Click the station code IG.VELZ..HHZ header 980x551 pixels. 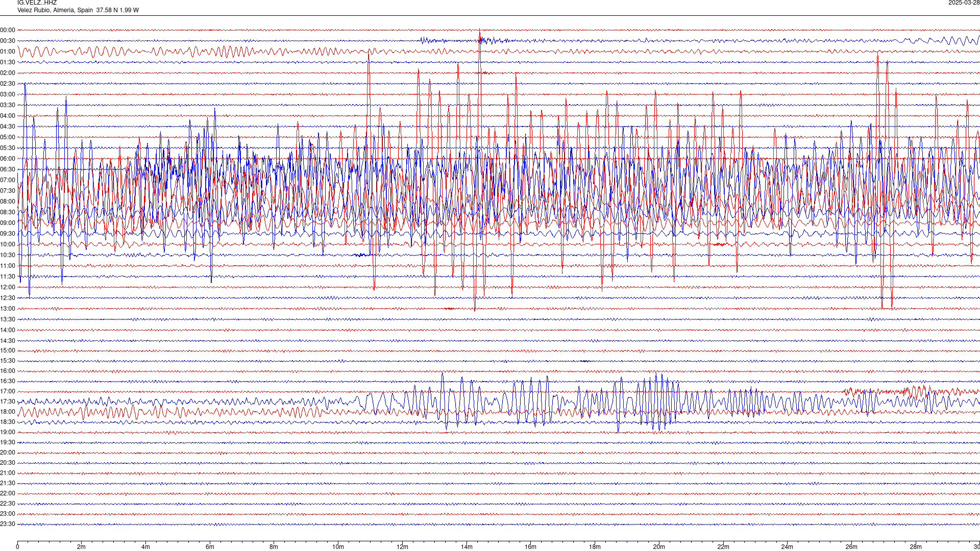pyautogui.click(x=37, y=3)
